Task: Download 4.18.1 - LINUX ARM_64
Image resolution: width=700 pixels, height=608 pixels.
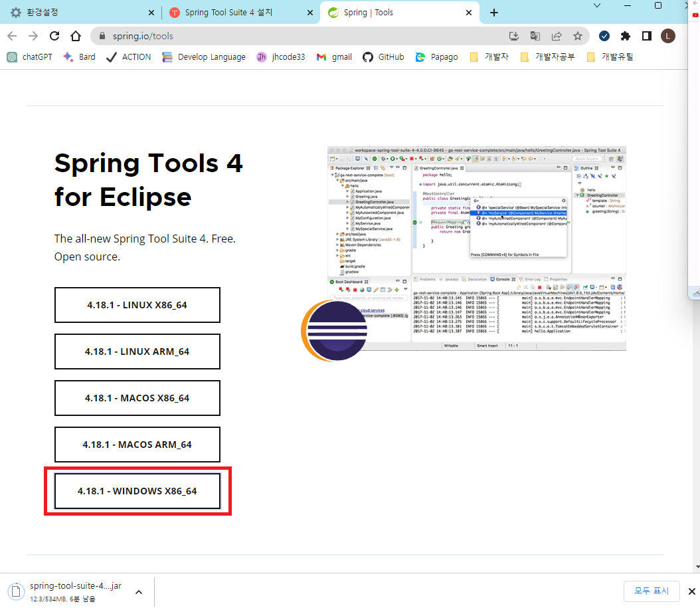Action: click(x=137, y=352)
